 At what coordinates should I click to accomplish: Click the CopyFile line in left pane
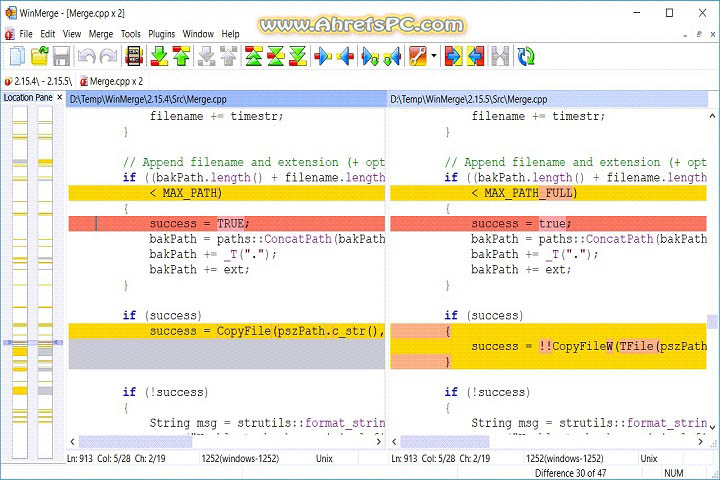(x=227, y=331)
